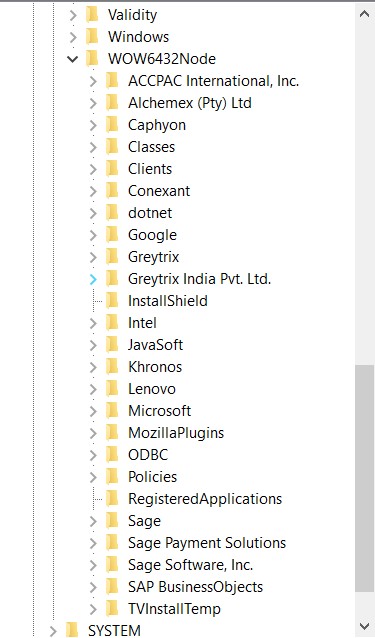
Task: Click the Greytrix folder icon
Action: (x=112, y=256)
